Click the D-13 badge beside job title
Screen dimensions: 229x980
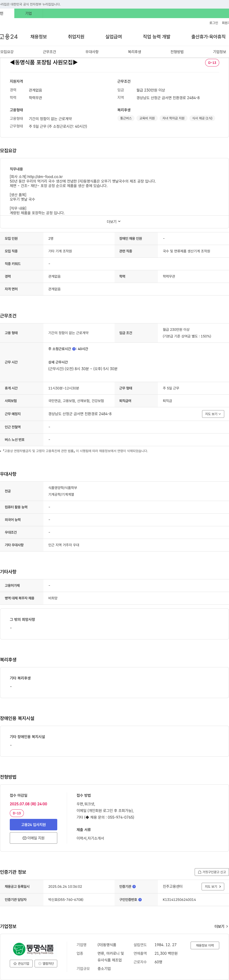click(212, 63)
